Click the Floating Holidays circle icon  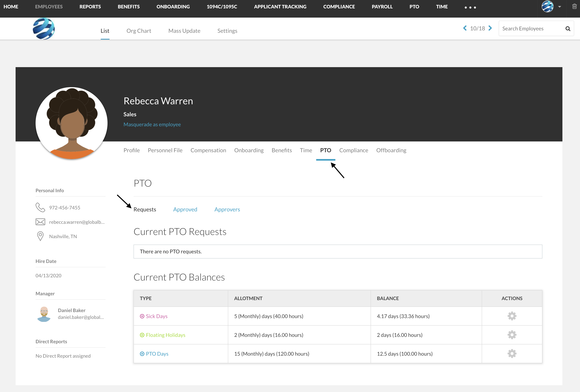point(142,335)
